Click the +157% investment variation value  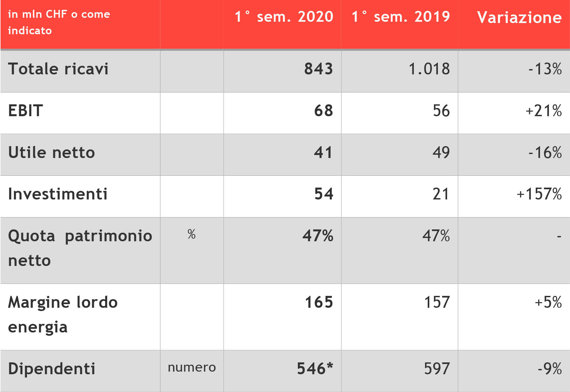tap(539, 194)
